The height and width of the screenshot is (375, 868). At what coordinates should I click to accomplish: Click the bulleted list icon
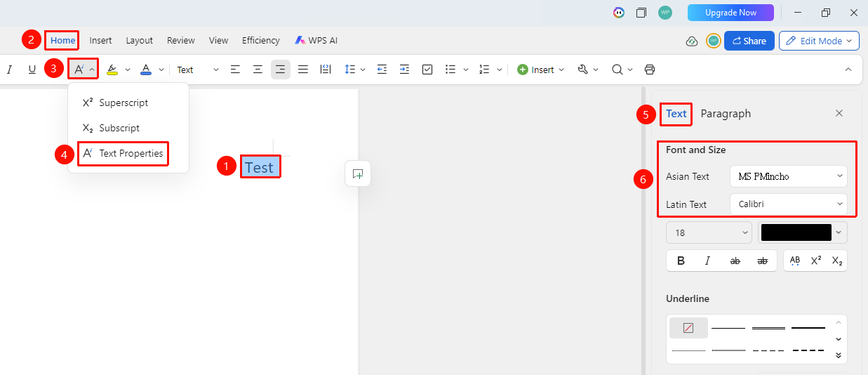(x=451, y=70)
